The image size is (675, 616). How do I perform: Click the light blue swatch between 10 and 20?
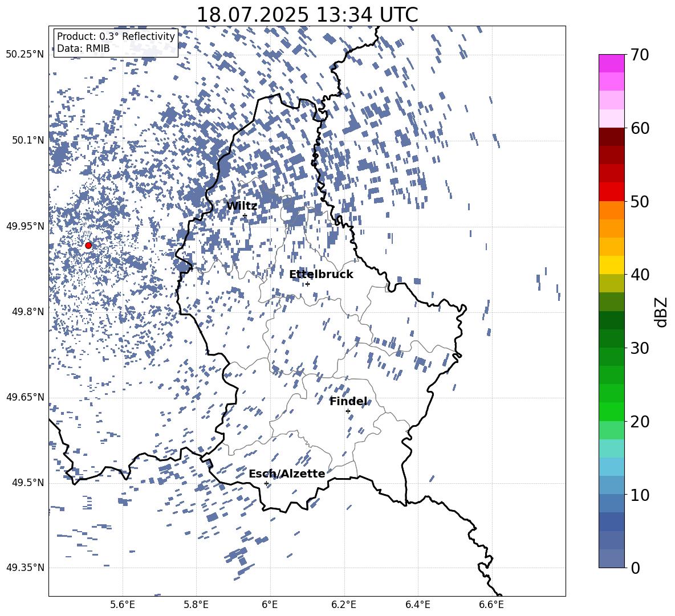click(x=611, y=467)
